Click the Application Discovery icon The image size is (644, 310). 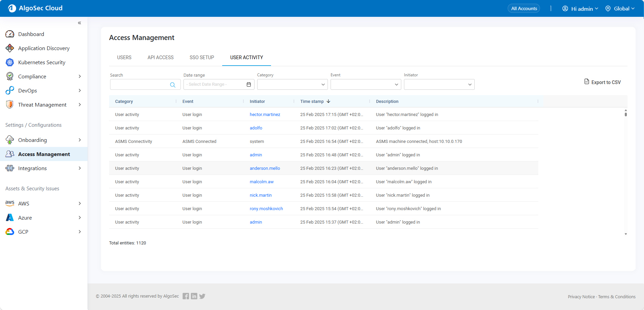(10, 48)
